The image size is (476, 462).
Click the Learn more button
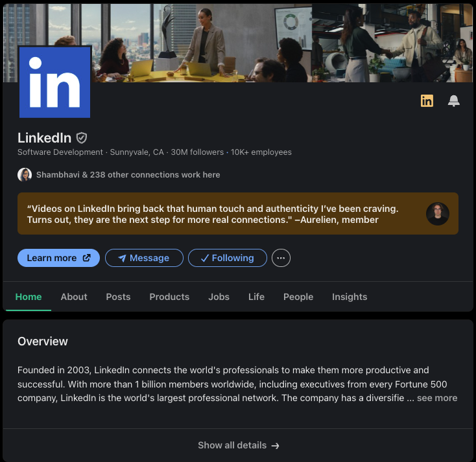58,258
